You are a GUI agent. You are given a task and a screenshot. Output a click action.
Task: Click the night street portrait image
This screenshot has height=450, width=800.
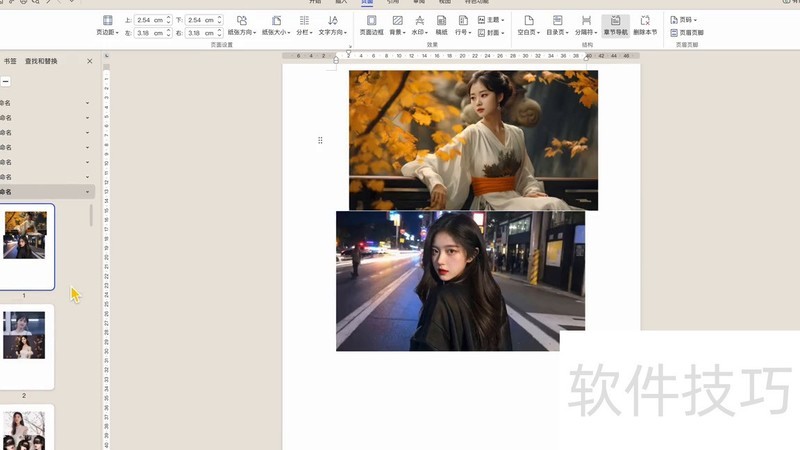tap(460, 280)
